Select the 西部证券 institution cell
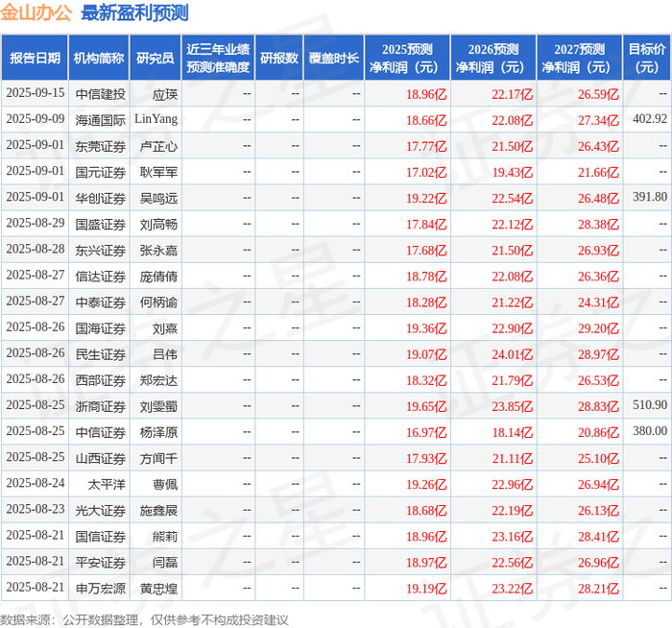Image resolution: width=672 pixels, height=628 pixels. click(100, 380)
